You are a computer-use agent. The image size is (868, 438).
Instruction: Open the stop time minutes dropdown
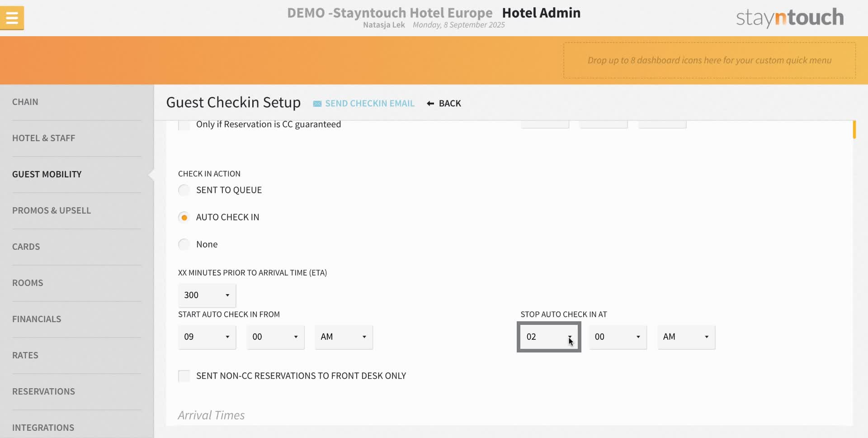(617, 337)
